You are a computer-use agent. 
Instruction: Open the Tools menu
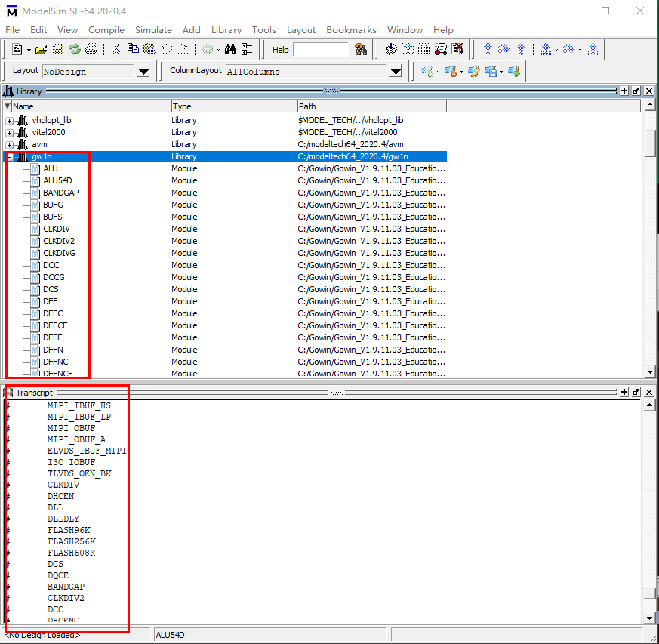pos(264,30)
